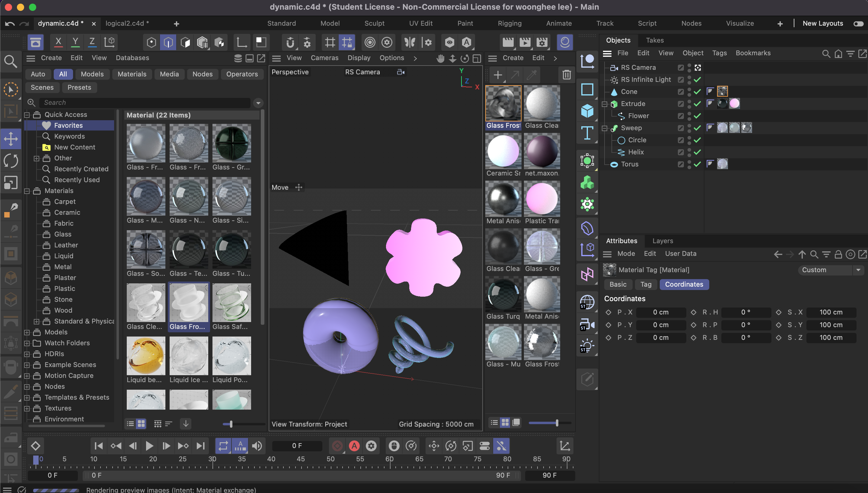Click the asset Search input field
Screen dimensions: 868x493
145,103
